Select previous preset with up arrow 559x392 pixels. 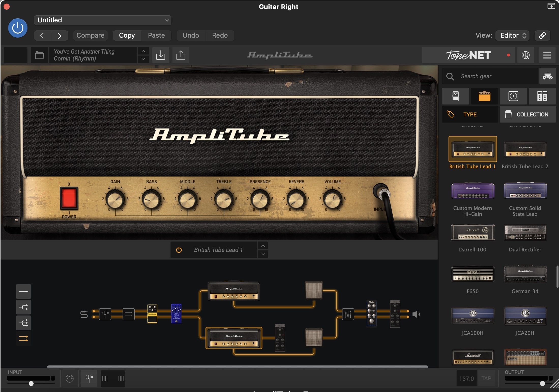(143, 51)
